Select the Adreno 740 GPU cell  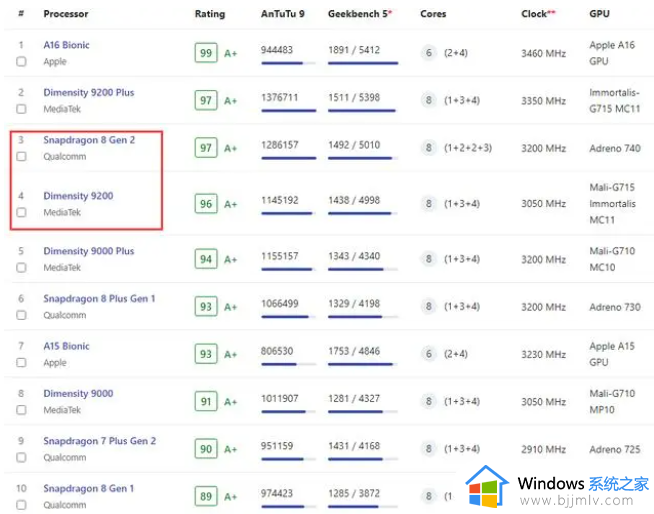(x=615, y=148)
